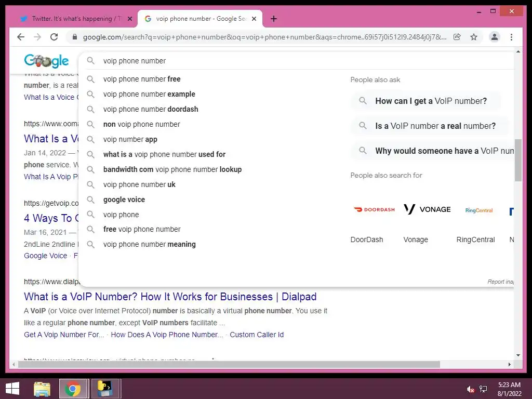
Task: Open the 'Get A Voip Number For...' sitelink
Action: [x=64, y=335]
